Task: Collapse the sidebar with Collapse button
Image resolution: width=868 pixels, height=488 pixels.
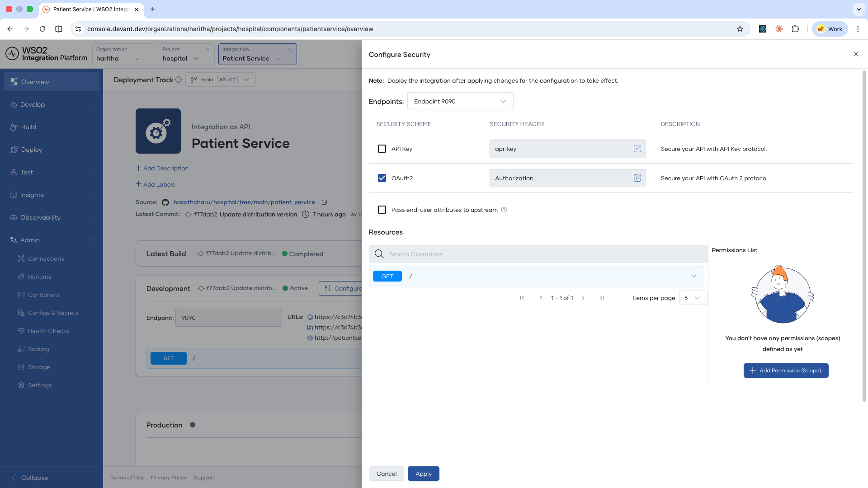Action: (30, 478)
